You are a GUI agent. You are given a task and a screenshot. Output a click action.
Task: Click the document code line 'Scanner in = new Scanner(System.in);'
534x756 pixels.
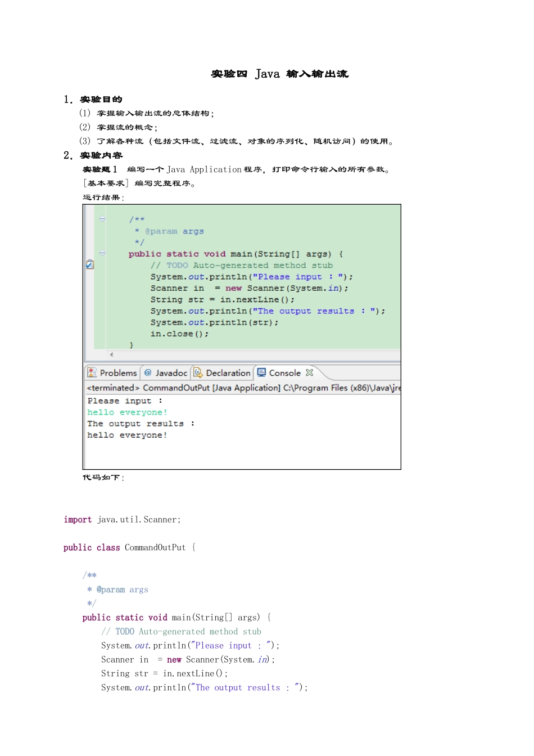[188, 659]
